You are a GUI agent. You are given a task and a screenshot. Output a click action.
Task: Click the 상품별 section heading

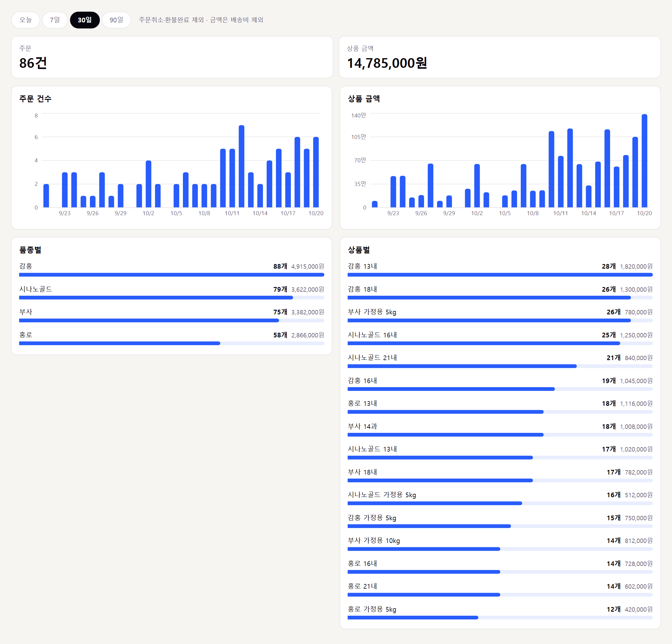tap(359, 250)
